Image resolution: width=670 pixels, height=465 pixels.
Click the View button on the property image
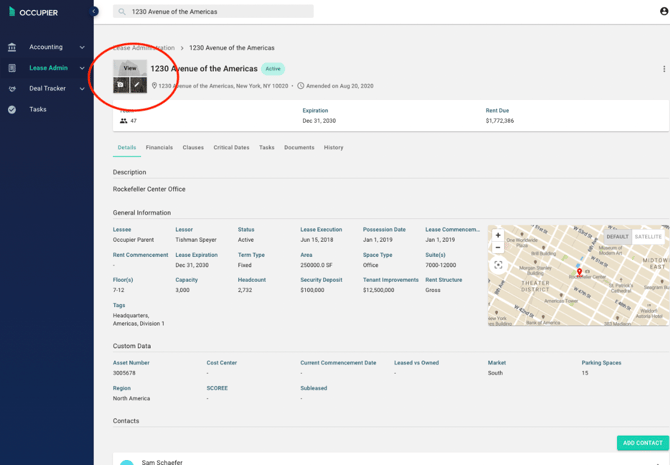(x=130, y=68)
